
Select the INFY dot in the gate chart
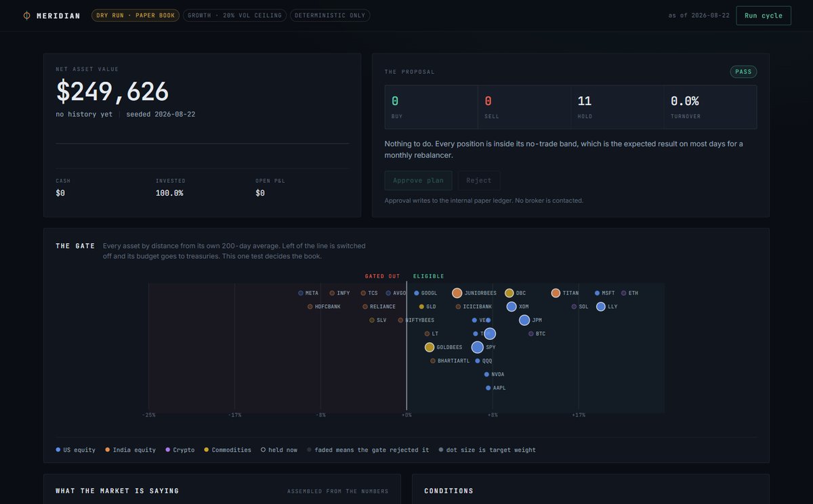tap(332, 293)
